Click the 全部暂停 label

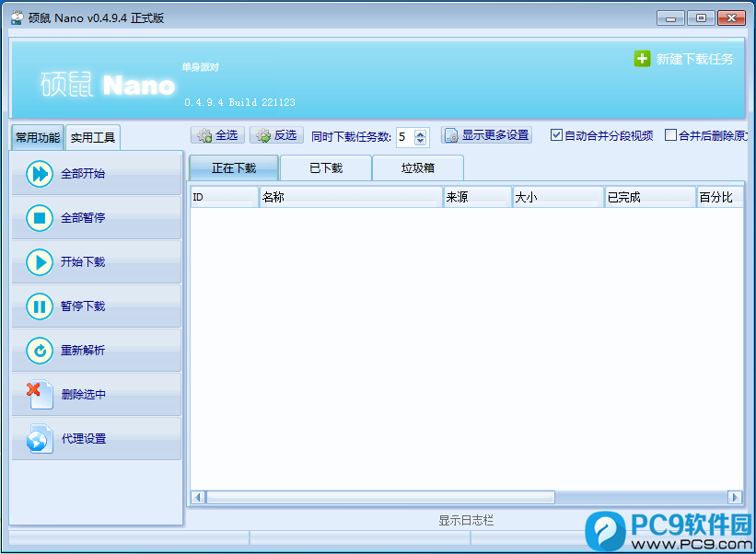tap(83, 218)
